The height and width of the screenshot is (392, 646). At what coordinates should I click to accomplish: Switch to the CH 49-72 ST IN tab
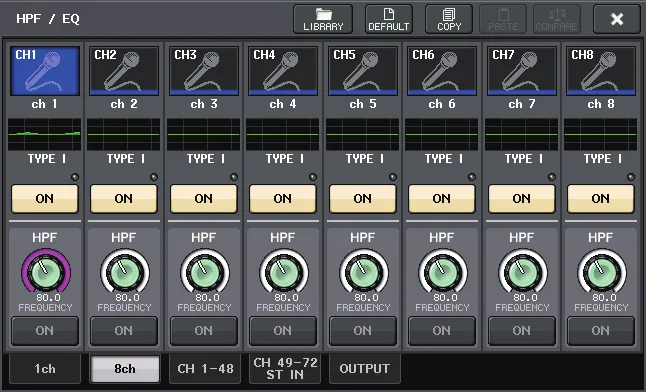285,369
